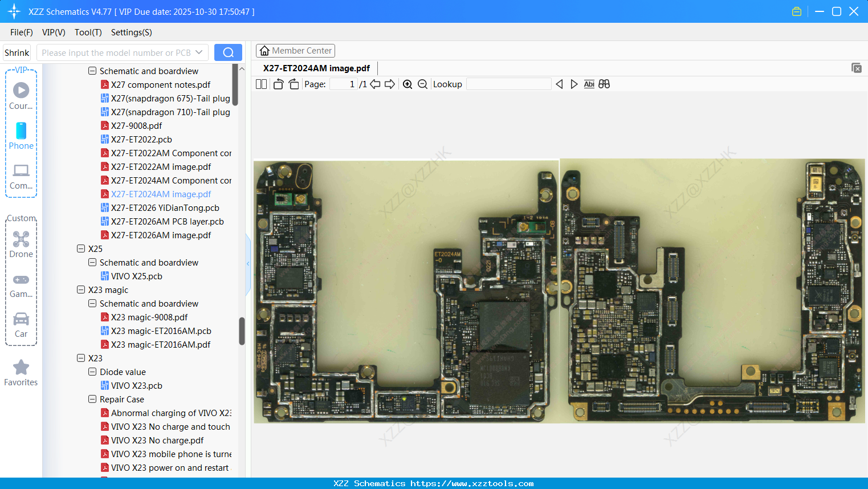Open the Phone category in sidebar
Screen dimensions: 868x489
(21, 136)
